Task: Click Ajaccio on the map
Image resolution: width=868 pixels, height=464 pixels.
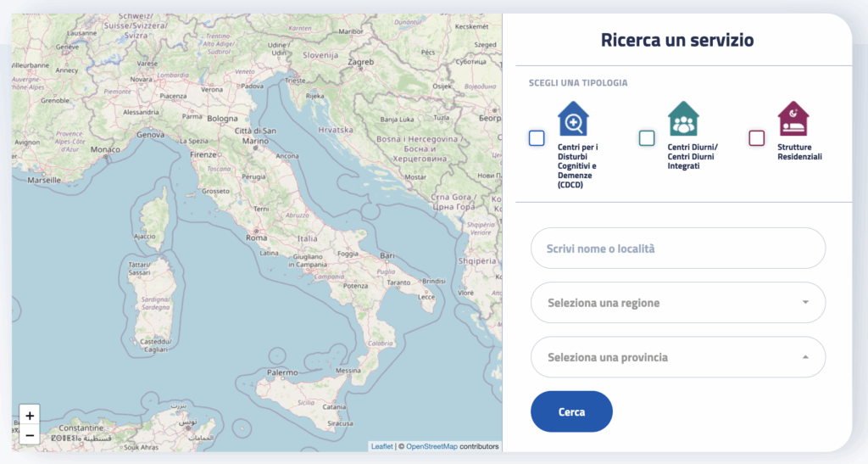Action: click(x=144, y=237)
